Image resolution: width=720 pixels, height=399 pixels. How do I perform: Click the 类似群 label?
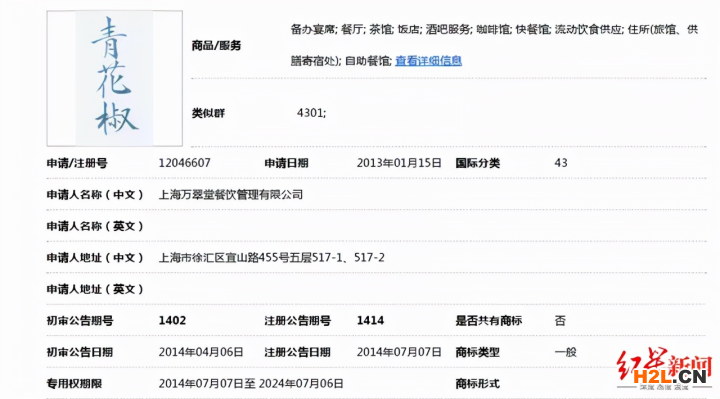(208, 113)
